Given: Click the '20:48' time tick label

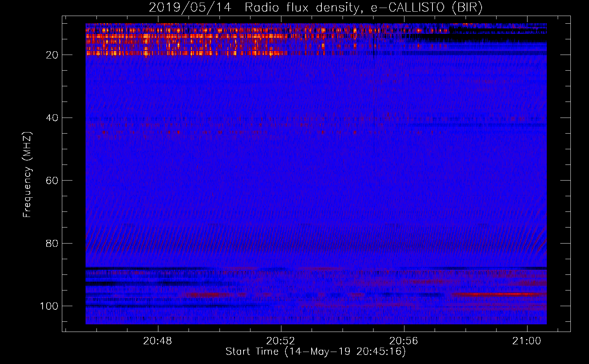Looking at the screenshot, I should (x=158, y=341).
